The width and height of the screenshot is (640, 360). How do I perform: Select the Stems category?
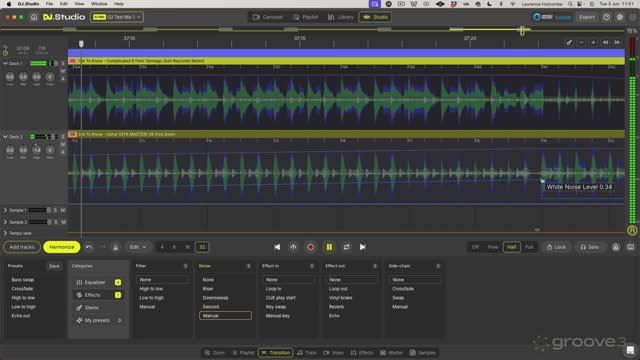click(98, 308)
